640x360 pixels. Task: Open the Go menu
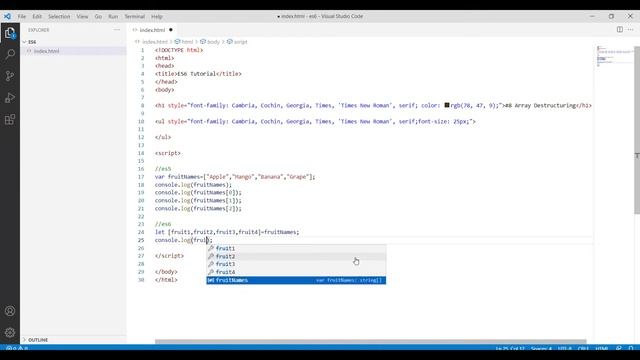[x=98, y=16]
